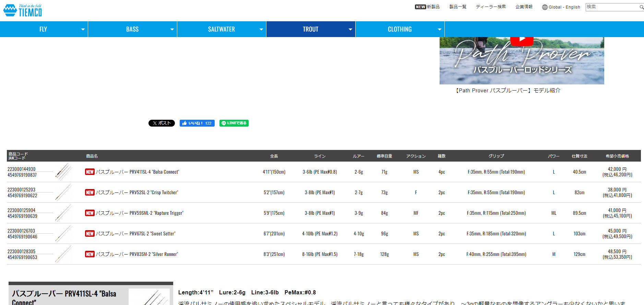Open the 企業情報 company info link

524,7
